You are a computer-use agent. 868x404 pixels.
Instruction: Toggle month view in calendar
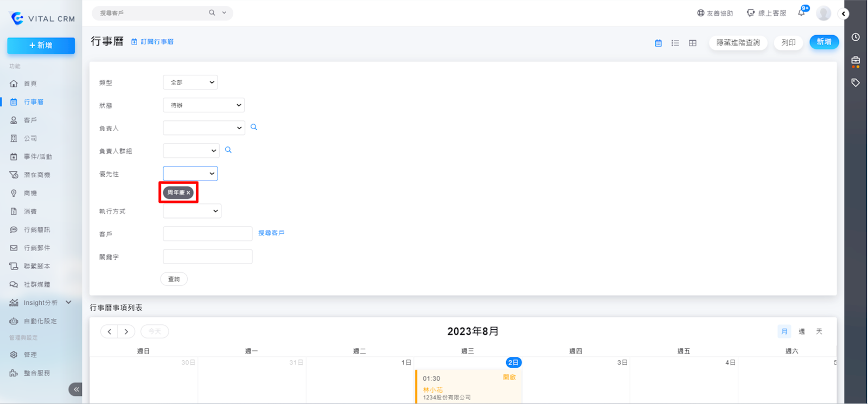784,331
